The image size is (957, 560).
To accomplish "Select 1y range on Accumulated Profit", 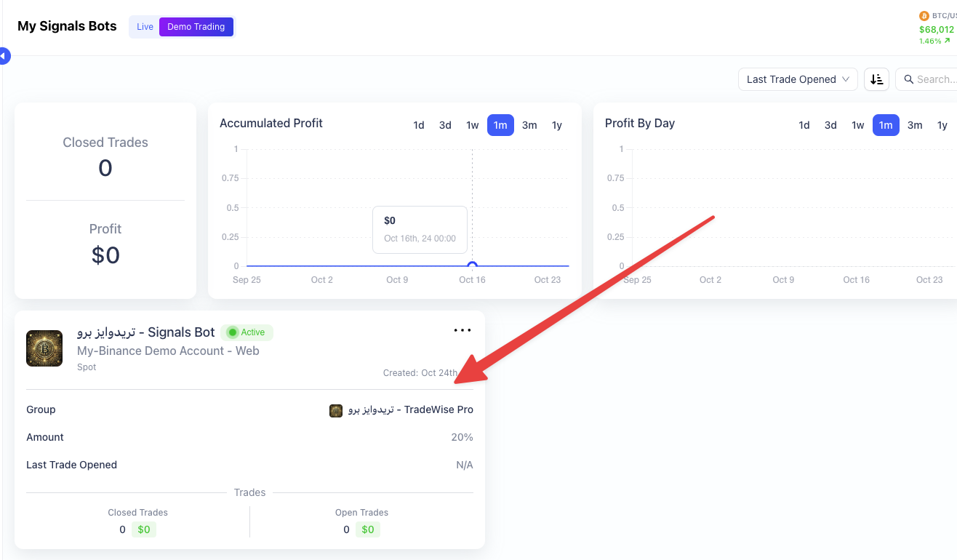I will point(557,125).
